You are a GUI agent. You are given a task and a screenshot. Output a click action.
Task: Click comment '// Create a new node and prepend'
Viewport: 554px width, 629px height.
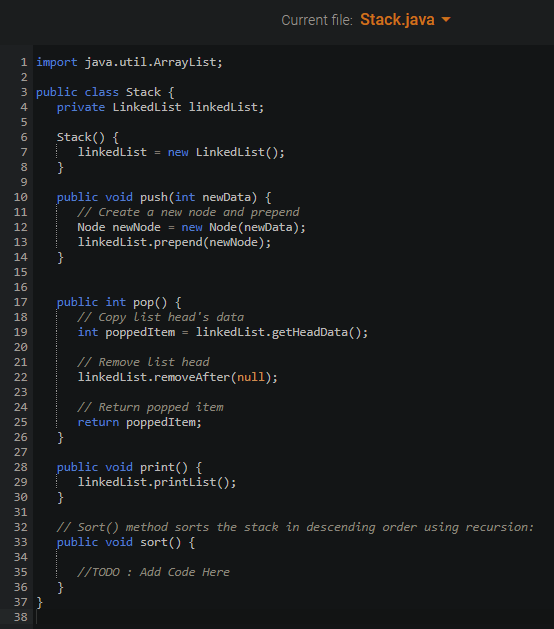click(188, 212)
